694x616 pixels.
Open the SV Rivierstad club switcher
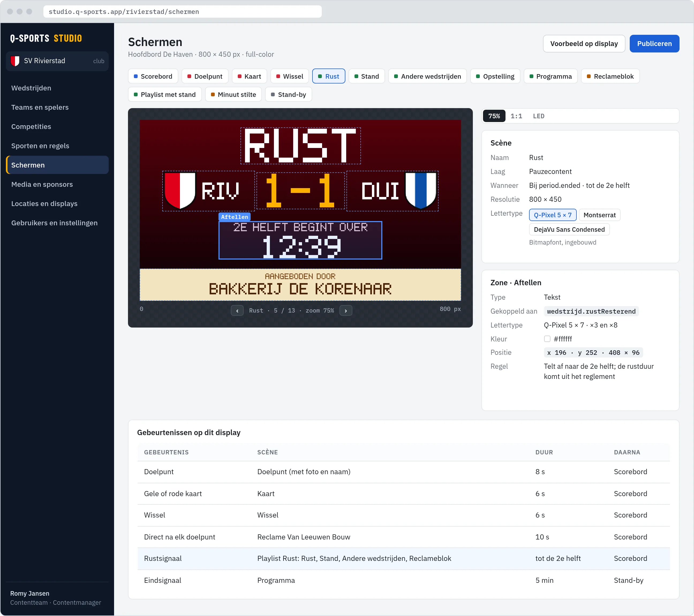pyautogui.click(x=57, y=61)
